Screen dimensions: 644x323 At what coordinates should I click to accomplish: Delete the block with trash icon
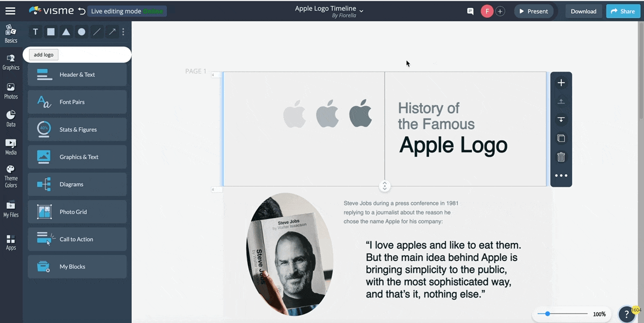[x=561, y=157]
